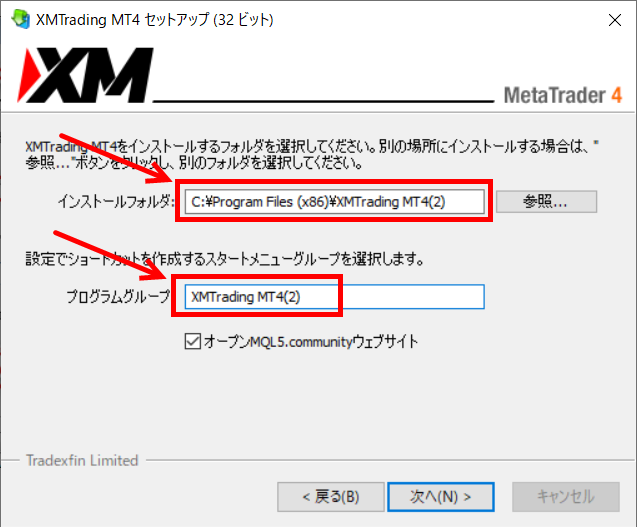This screenshot has width=637, height=527.
Task: Click the red arrow pointing to program group
Action: pos(110,255)
